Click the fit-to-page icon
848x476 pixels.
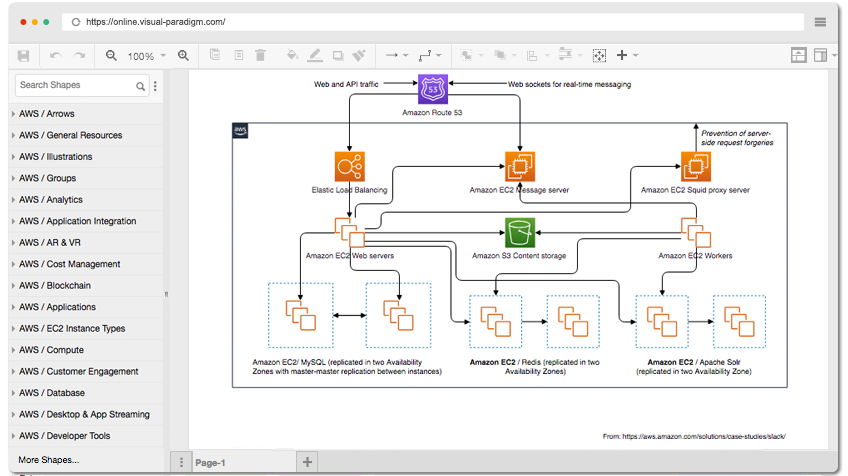(x=599, y=56)
